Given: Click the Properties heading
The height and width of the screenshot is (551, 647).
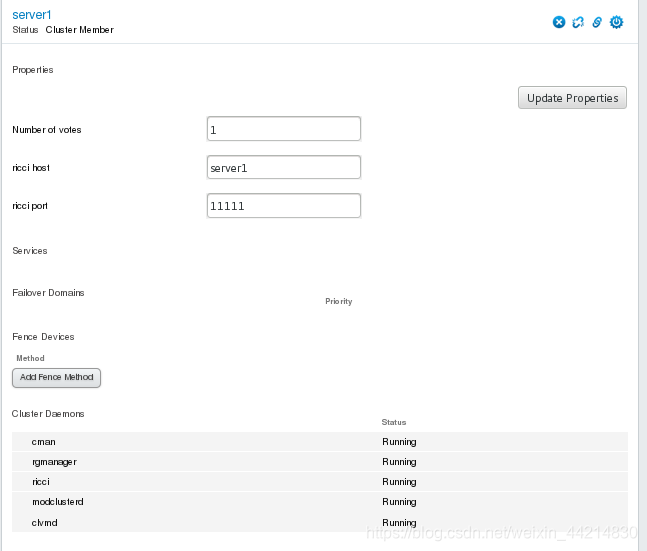Looking at the screenshot, I should [x=33, y=70].
